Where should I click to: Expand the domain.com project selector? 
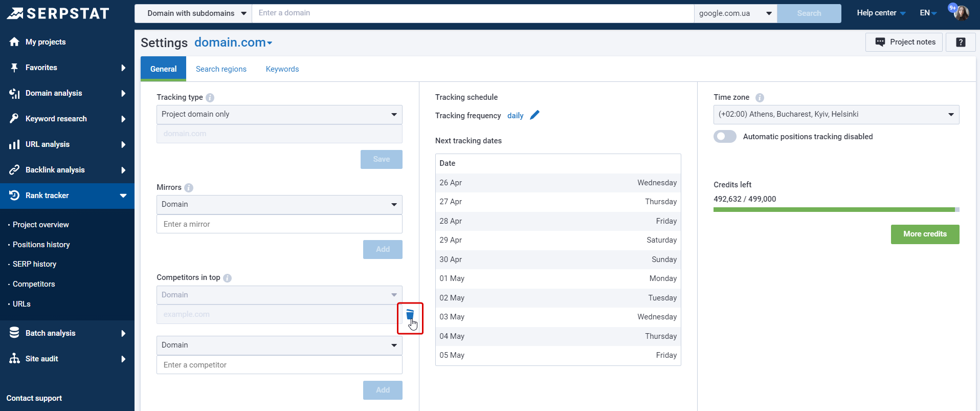pyautogui.click(x=233, y=42)
